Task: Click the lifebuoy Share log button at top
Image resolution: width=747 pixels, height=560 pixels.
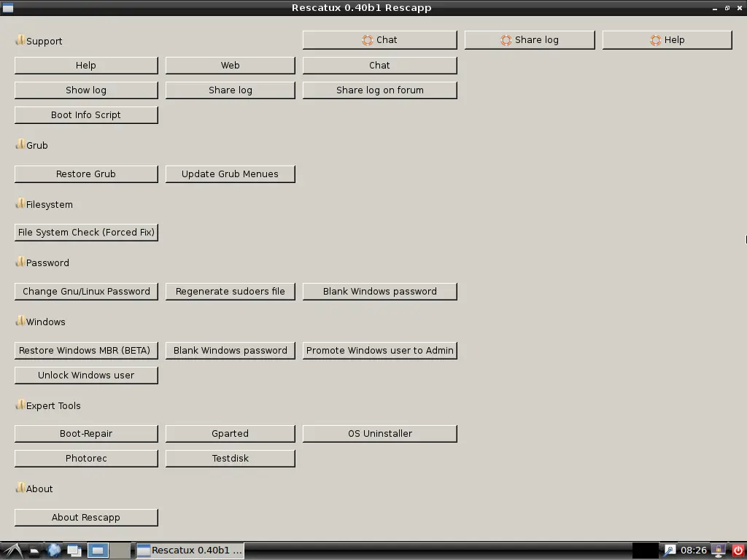Action: (x=530, y=40)
